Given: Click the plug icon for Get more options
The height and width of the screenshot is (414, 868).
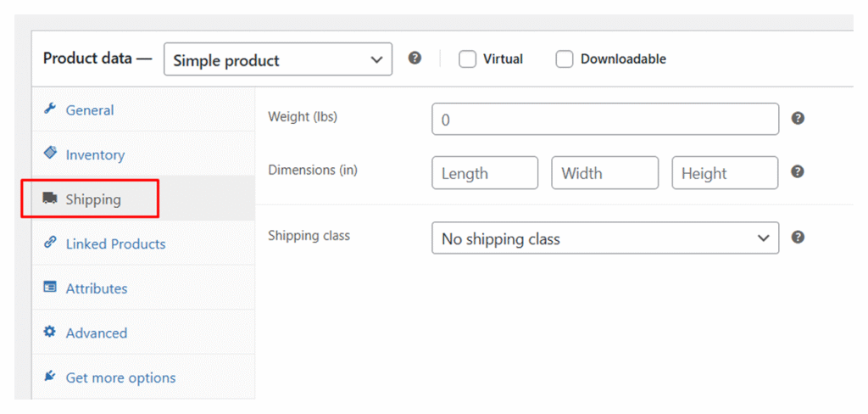Looking at the screenshot, I should pos(50,377).
